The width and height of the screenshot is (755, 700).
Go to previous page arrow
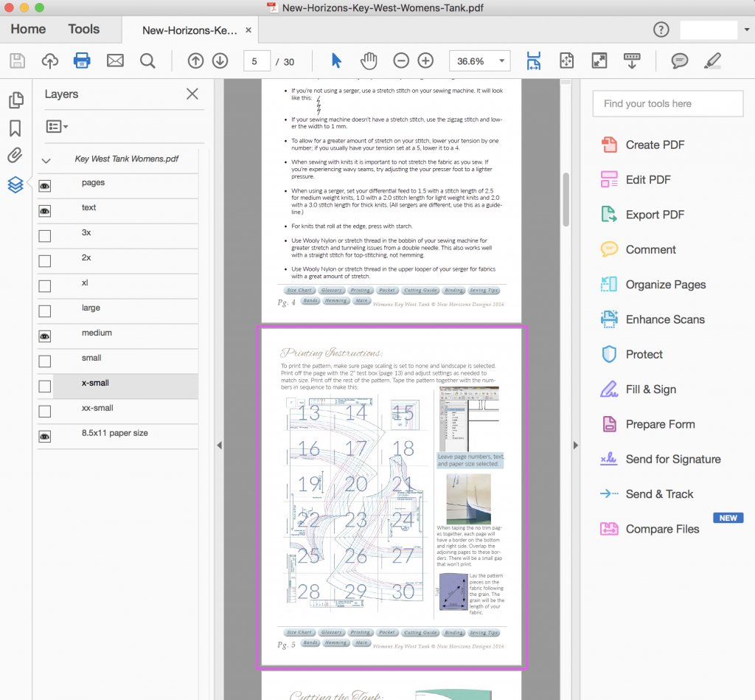click(x=195, y=60)
